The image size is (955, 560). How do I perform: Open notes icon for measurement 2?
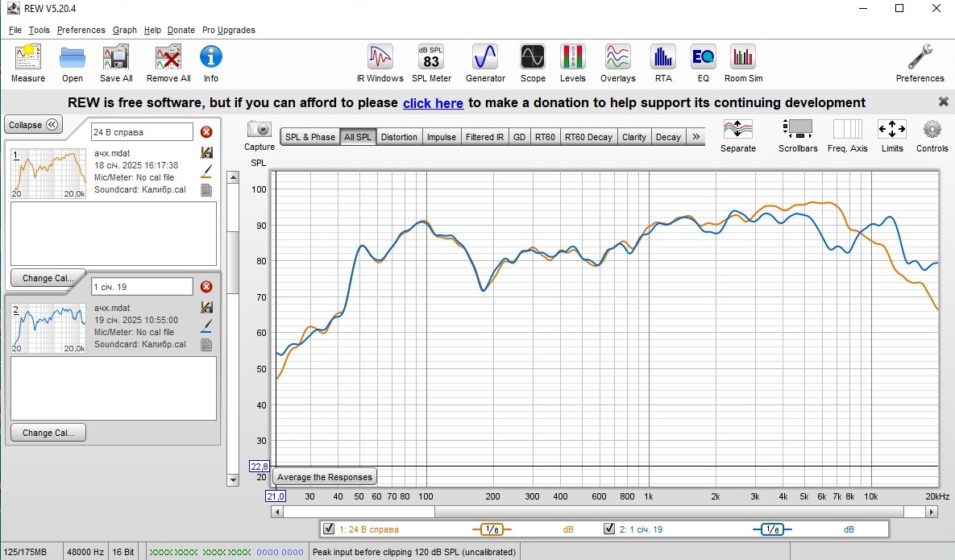tap(206, 345)
